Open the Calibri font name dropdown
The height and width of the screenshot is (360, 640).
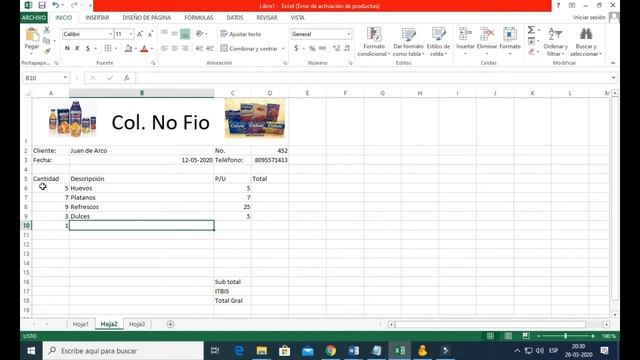pos(110,34)
